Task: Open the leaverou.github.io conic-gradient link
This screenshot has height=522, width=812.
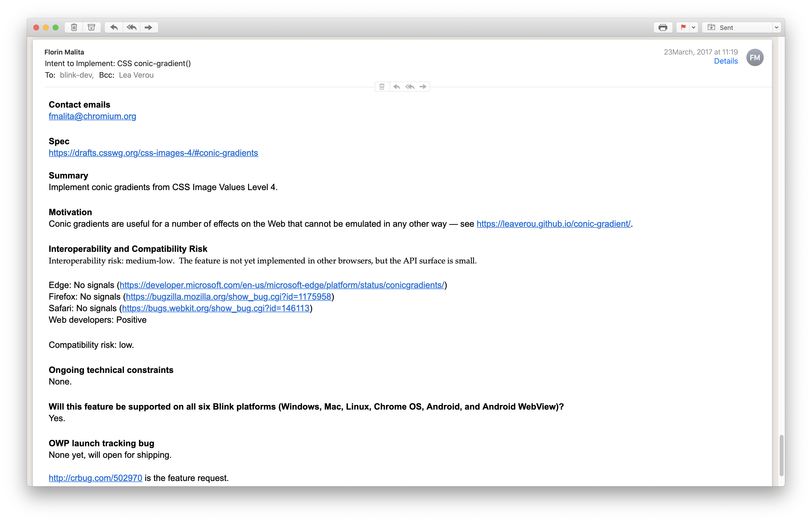Action: tap(553, 224)
